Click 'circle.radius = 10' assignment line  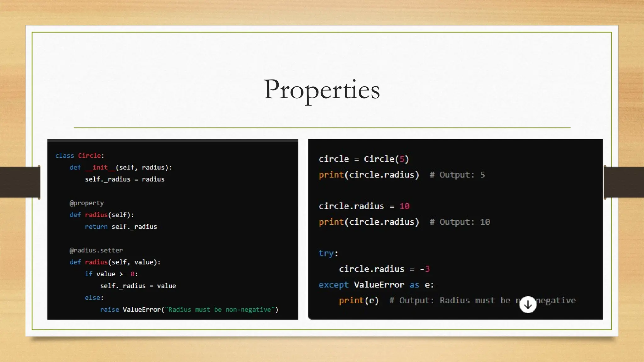364,206
